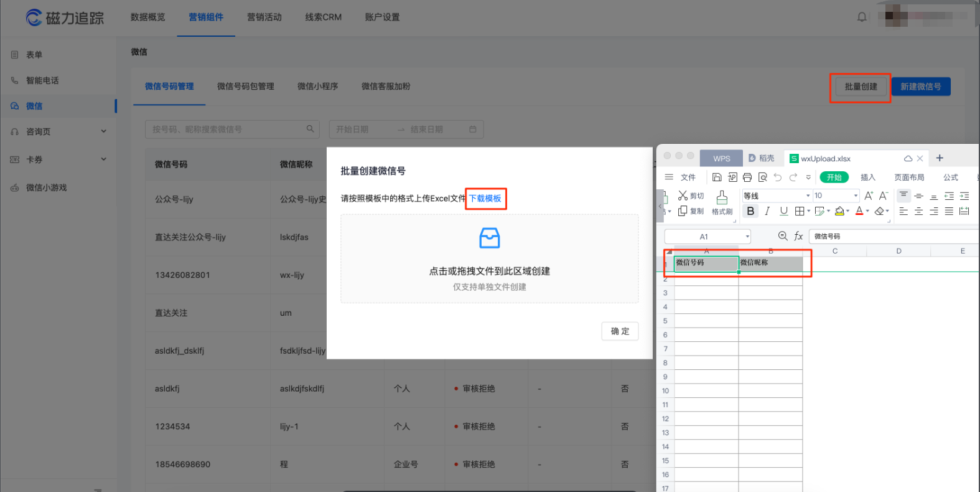Select spreadsheet cell B1 微信昵称
This screenshot has width=980, height=492.
tap(770, 263)
